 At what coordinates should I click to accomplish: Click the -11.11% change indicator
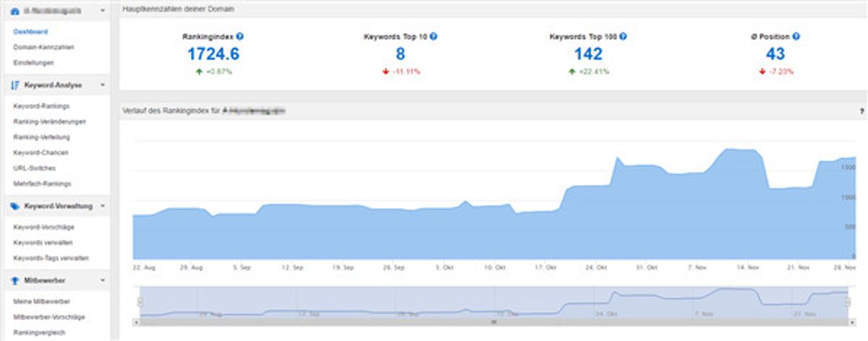point(400,72)
